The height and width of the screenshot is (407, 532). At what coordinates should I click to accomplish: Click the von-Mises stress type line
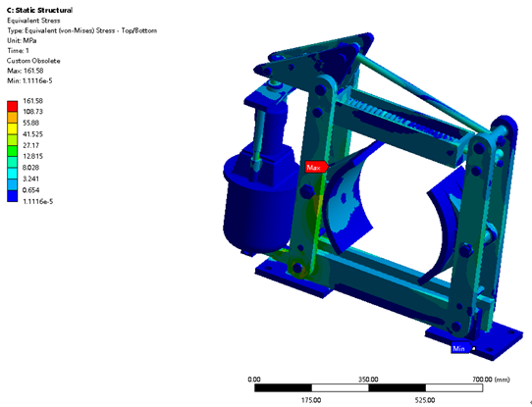[x=82, y=30]
